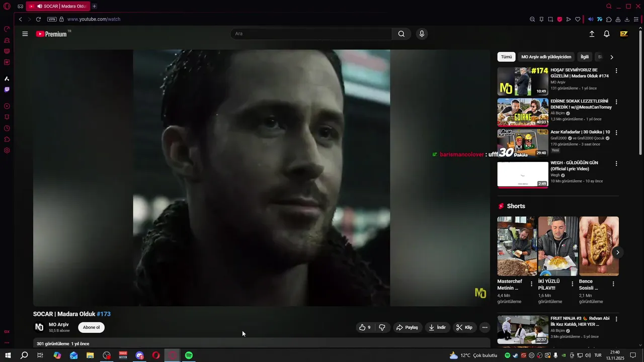Open options for EDİRNE SOKAK LEZZETLERİNİ video
This screenshot has width=644, height=362.
(x=616, y=102)
